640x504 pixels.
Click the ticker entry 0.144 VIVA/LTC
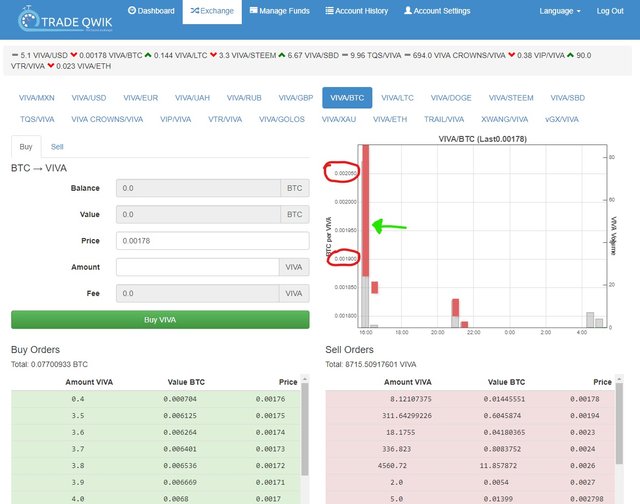pyautogui.click(x=176, y=56)
